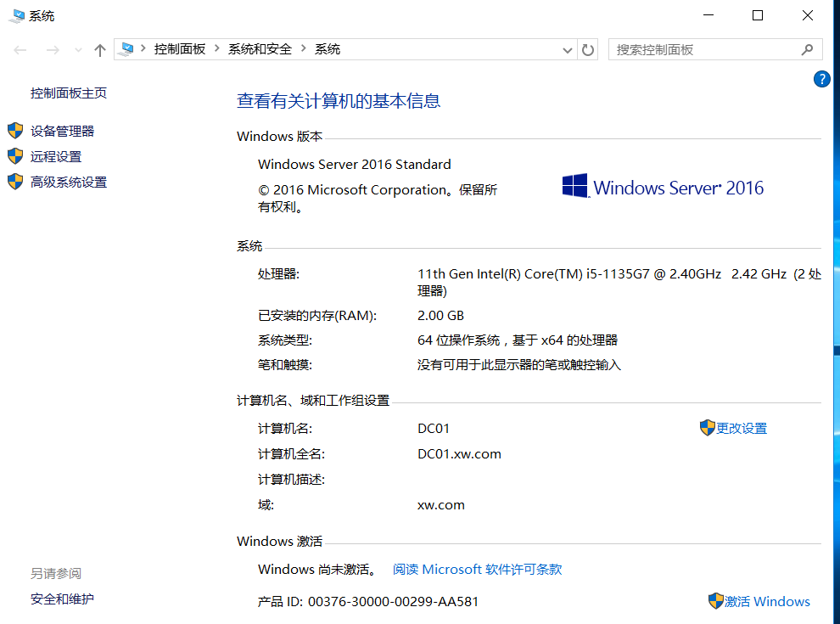Open the help question mark icon
Screen dimensions: 840x624
pyautogui.click(x=822, y=79)
